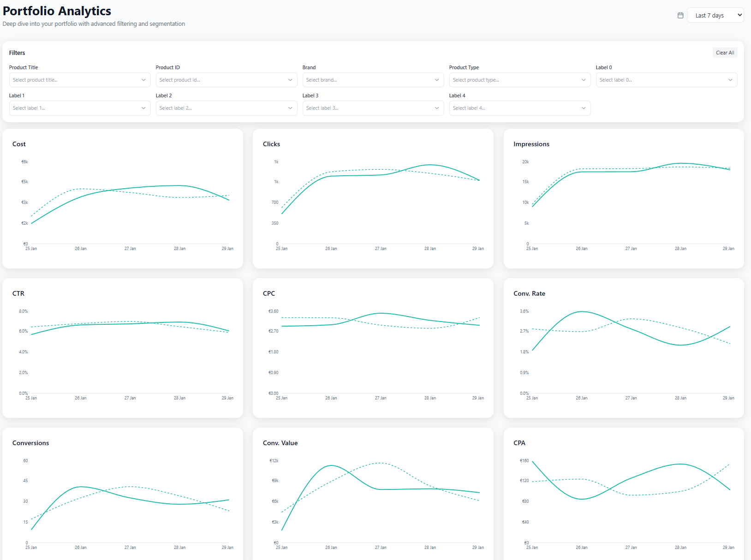Click the Product ID dropdown chevron

[x=290, y=79]
